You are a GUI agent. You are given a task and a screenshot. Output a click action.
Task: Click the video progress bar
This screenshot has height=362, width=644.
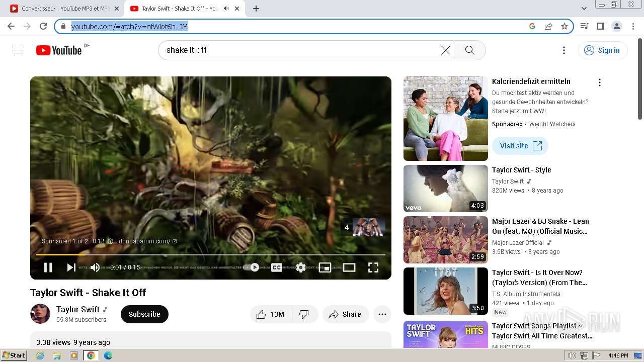coord(210,255)
